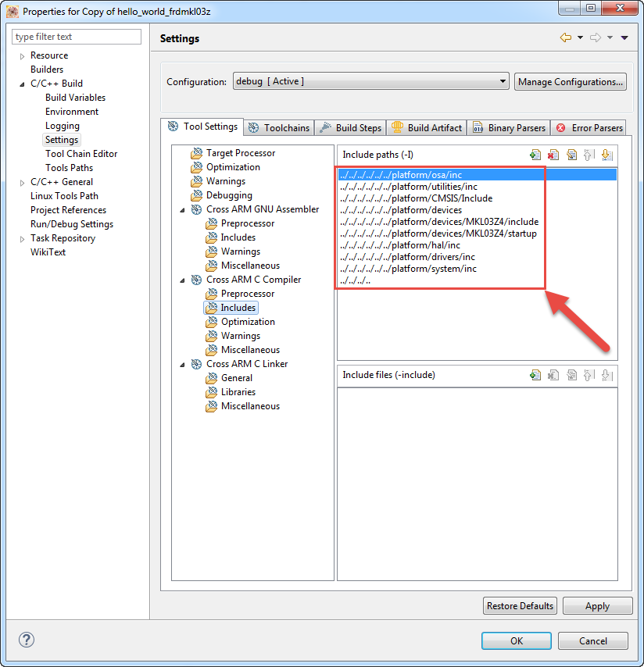Open the Libraries settings under Cross ARM C Linker
This screenshot has width=644, height=667.
click(234, 391)
